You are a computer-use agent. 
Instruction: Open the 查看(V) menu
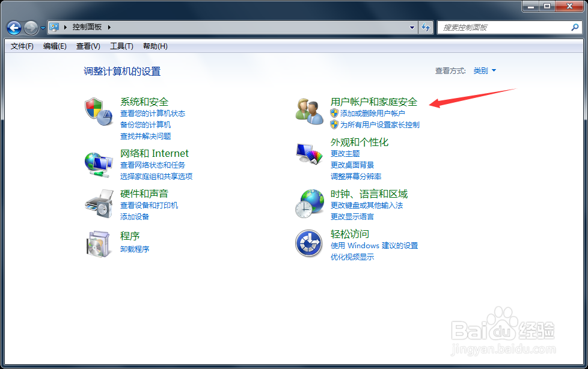pos(88,46)
